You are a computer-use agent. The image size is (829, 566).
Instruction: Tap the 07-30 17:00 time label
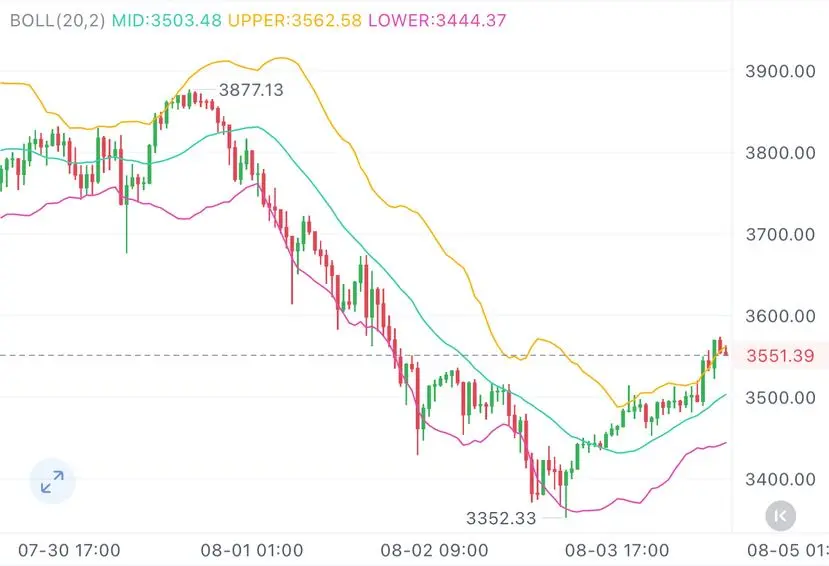pyautogui.click(x=69, y=550)
